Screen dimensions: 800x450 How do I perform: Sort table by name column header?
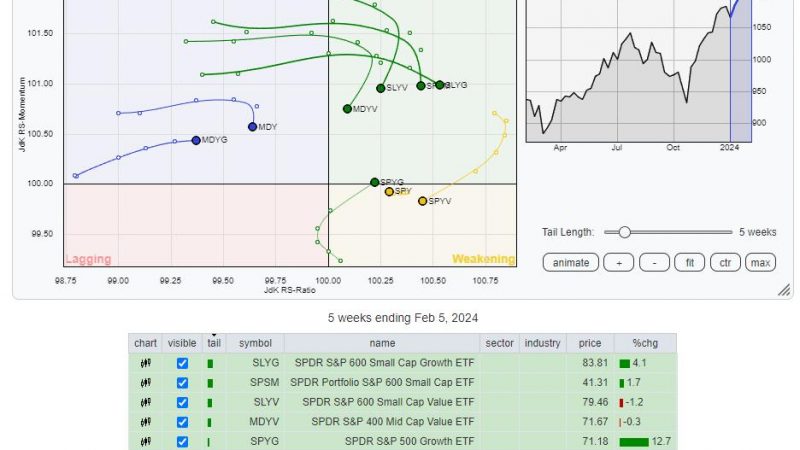point(382,343)
